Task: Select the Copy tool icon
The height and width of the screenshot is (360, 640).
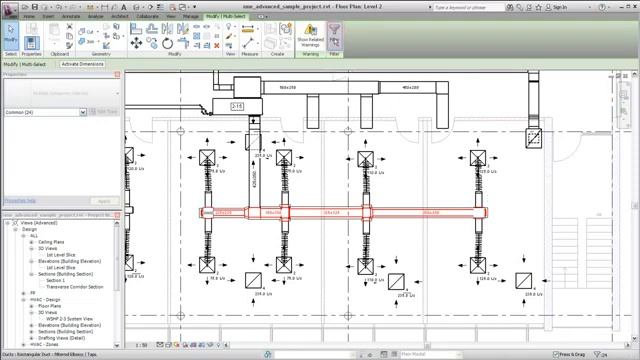Action: [152, 43]
